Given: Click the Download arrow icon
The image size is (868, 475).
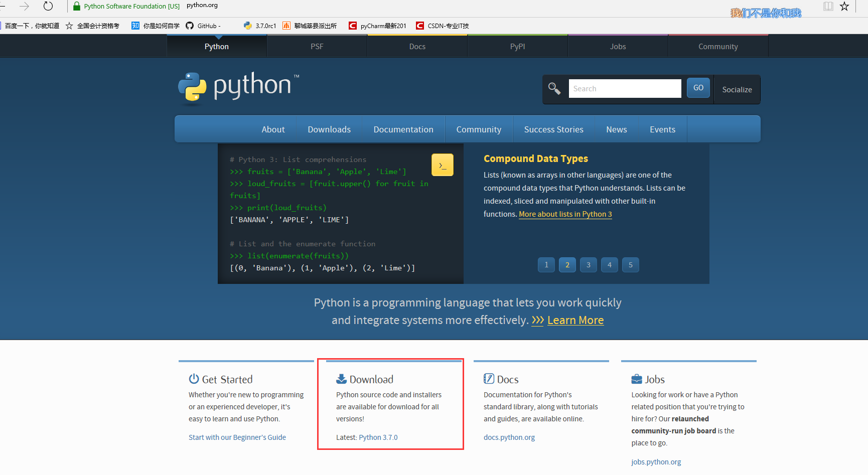Looking at the screenshot, I should tap(341, 379).
